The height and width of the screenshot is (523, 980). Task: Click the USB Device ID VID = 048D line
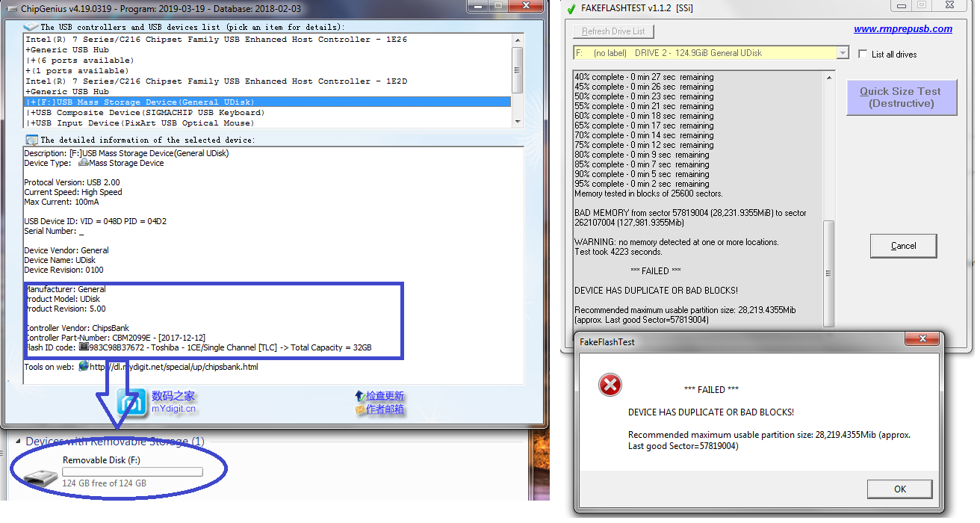coord(95,221)
